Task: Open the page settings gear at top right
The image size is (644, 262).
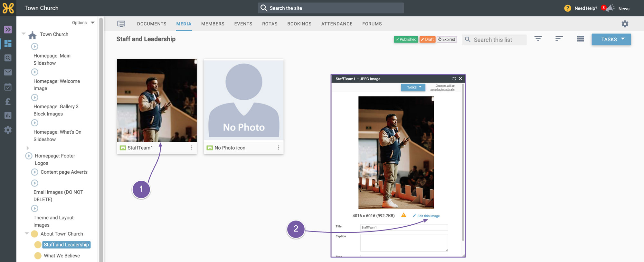Action: coord(625,24)
